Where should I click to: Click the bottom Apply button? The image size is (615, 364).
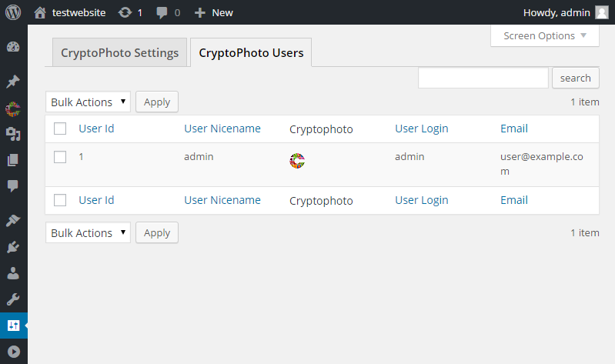(157, 232)
